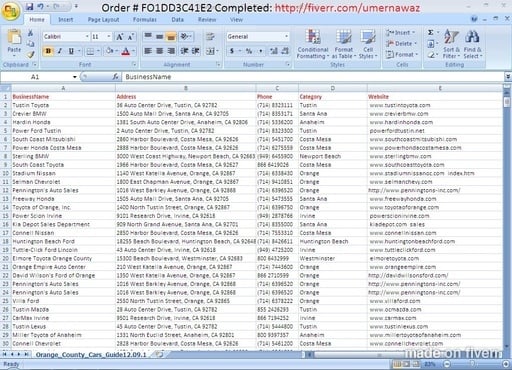Open Help question mark icon
This screenshot has width=512, height=370.
click(474, 19)
